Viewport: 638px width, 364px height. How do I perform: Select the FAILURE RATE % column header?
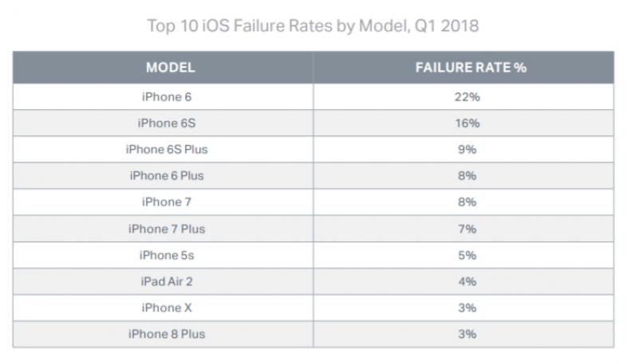[x=471, y=68]
